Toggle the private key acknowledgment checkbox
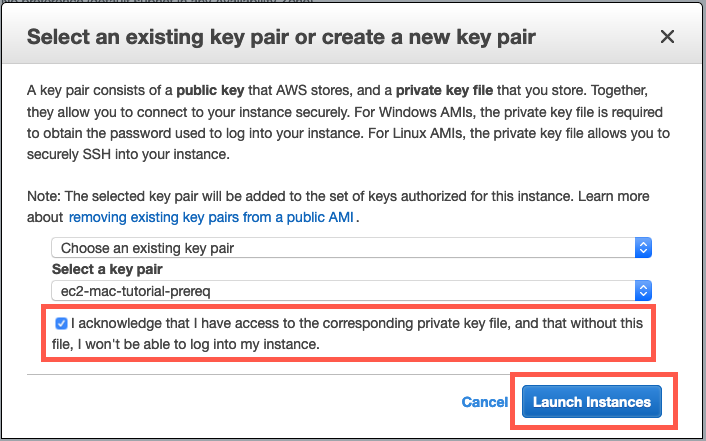The image size is (706, 441). tap(62, 323)
